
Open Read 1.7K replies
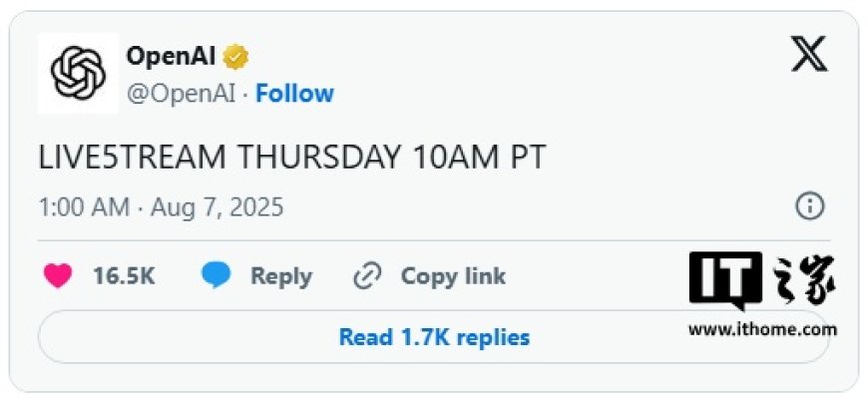coord(433,336)
